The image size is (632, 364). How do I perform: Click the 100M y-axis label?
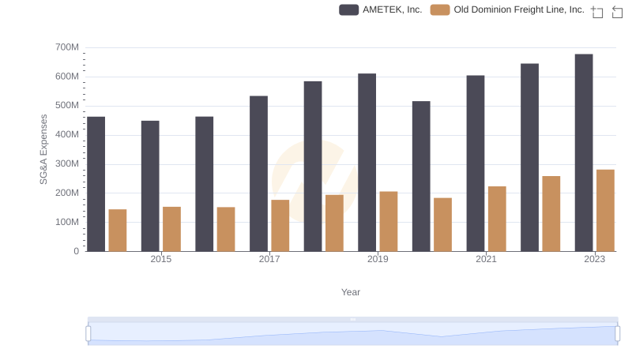coord(67,222)
